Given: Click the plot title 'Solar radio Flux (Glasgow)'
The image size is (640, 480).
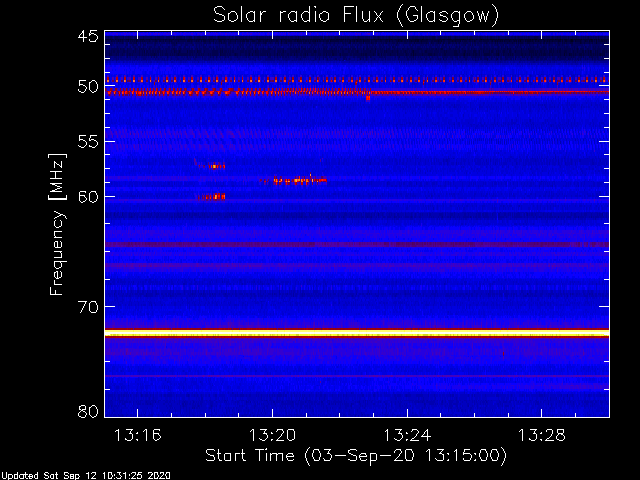Looking at the screenshot, I should coord(356,15).
